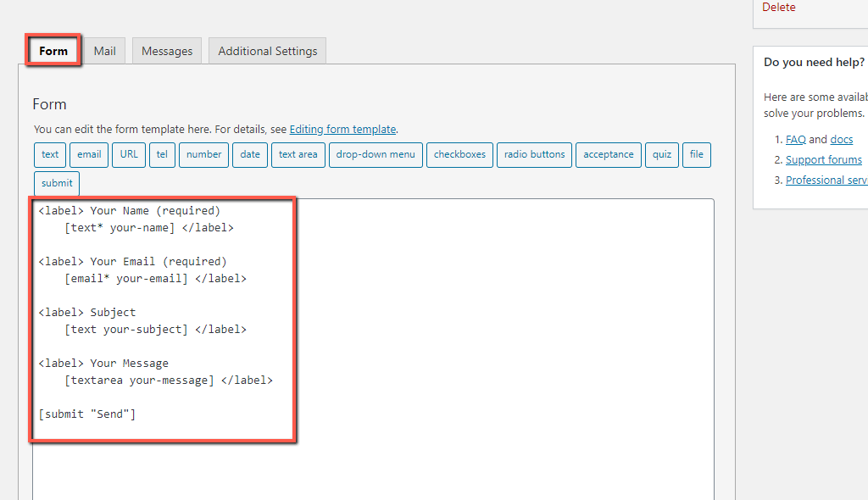Insert a URL field tag
868x500 pixels.
tap(129, 154)
